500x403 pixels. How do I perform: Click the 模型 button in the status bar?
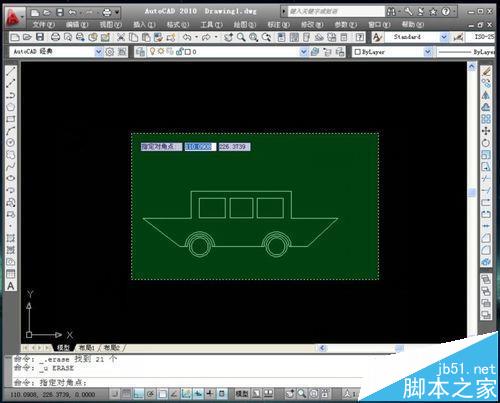click(242, 394)
